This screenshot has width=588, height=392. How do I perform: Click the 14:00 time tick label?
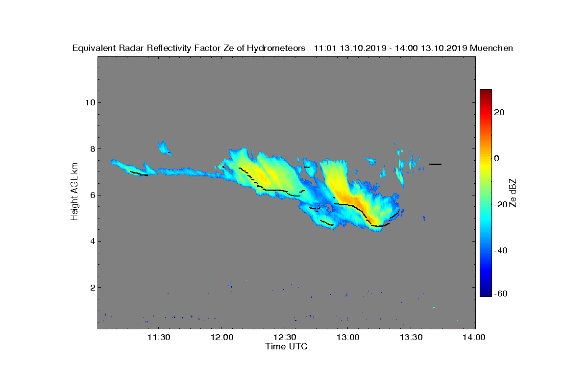[474, 337]
